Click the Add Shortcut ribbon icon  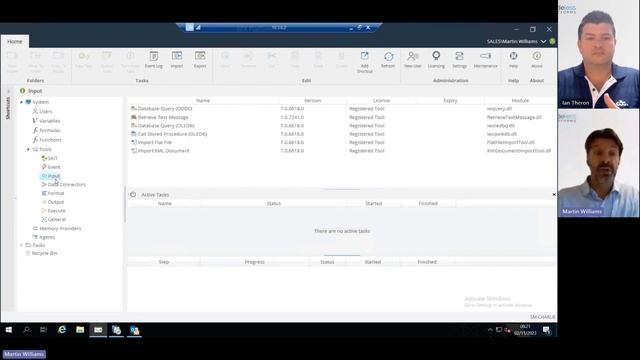coord(364,62)
